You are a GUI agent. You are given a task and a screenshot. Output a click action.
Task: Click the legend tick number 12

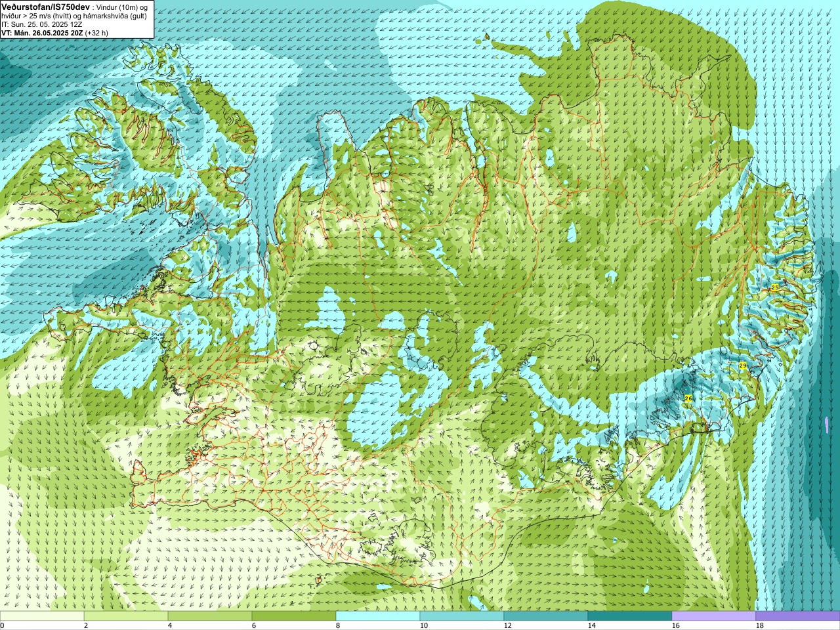point(508,626)
